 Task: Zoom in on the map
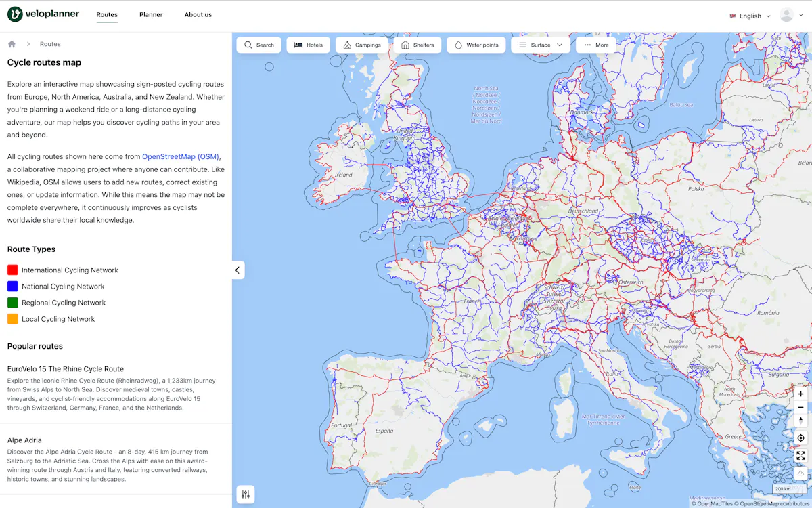coord(800,394)
